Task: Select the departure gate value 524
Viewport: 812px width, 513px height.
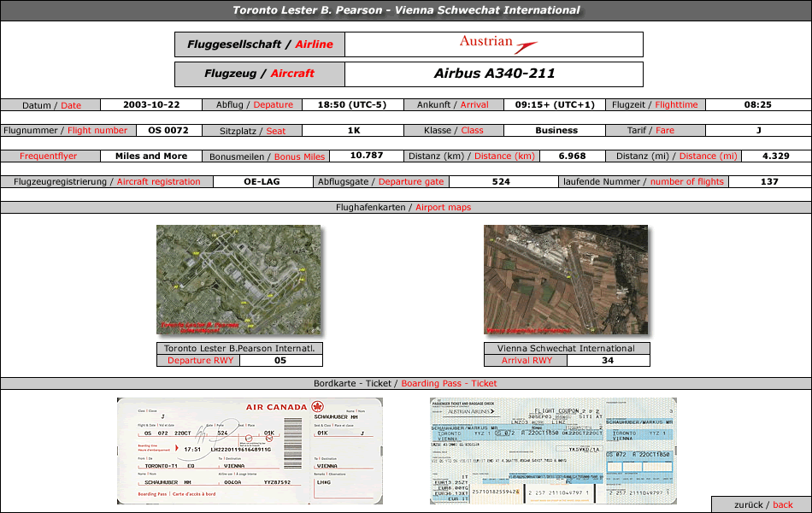Action: [501, 181]
